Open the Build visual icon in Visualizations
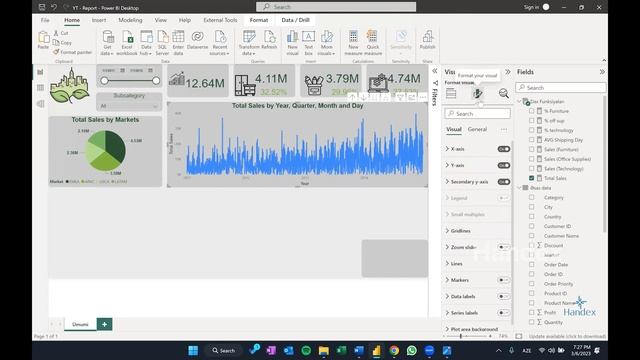 [451, 93]
